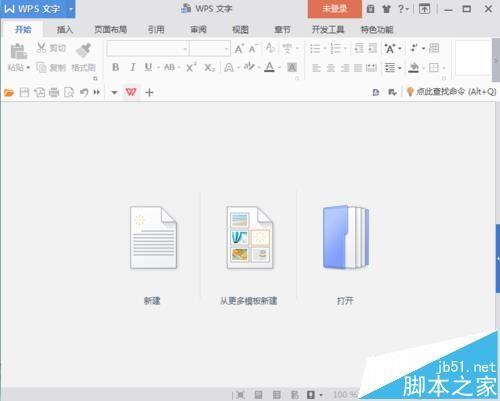500x401 pixels.
Task: Switch to the 插入 tab
Action: point(65,30)
